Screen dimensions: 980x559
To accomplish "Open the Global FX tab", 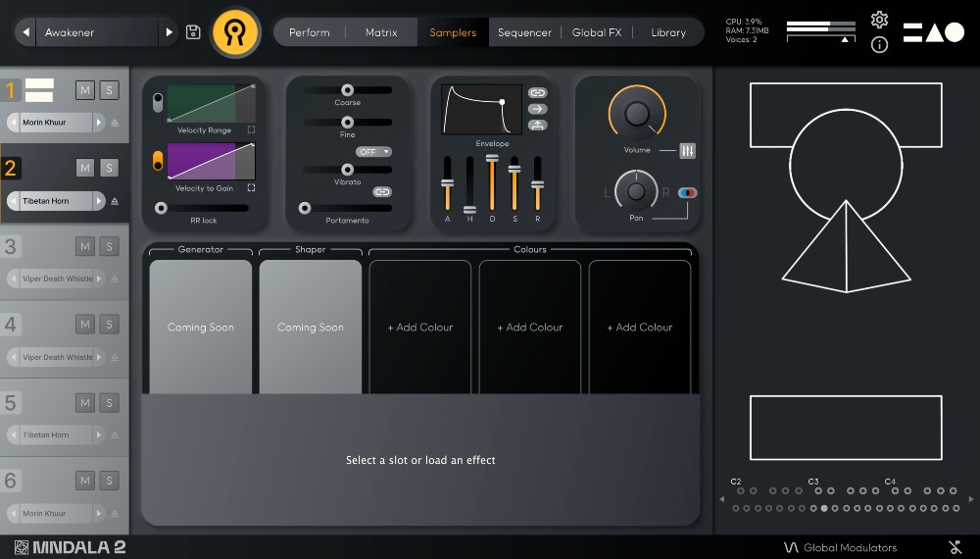I will pyautogui.click(x=596, y=32).
